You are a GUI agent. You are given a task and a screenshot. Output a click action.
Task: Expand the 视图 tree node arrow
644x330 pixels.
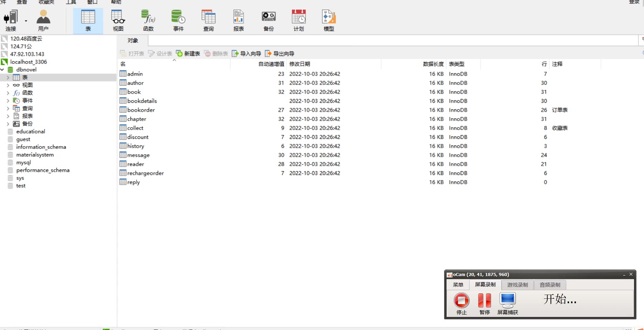pos(8,85)
